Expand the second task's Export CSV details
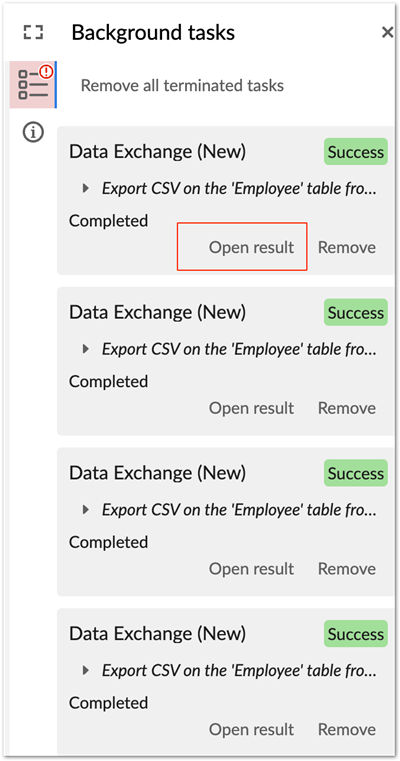 [x=86, y=348]
